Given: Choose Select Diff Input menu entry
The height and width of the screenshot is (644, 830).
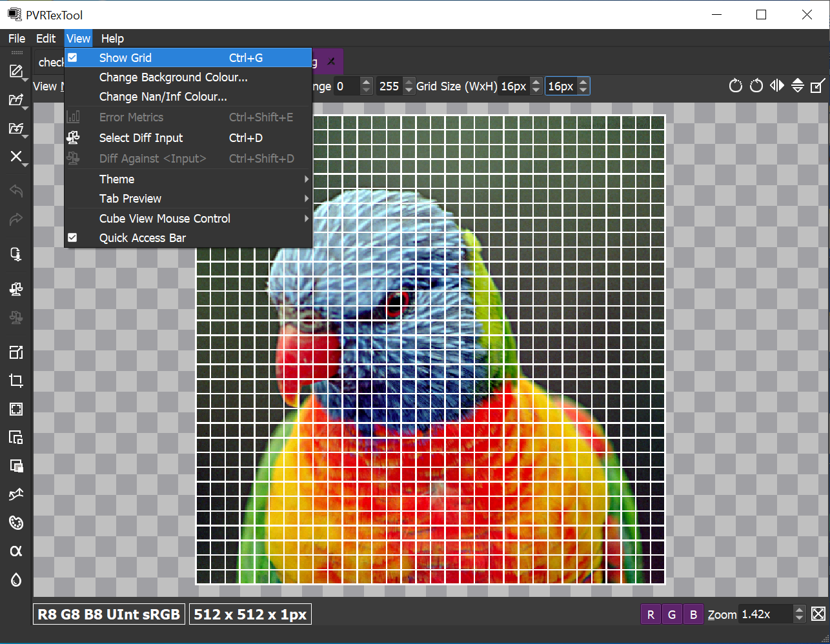Looking at the screenshot, I should 188,137.
